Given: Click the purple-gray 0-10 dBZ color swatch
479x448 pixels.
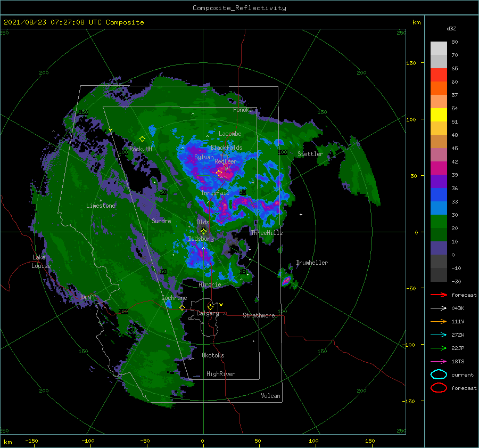Looking at the screenshot, I should coord(439,248).
